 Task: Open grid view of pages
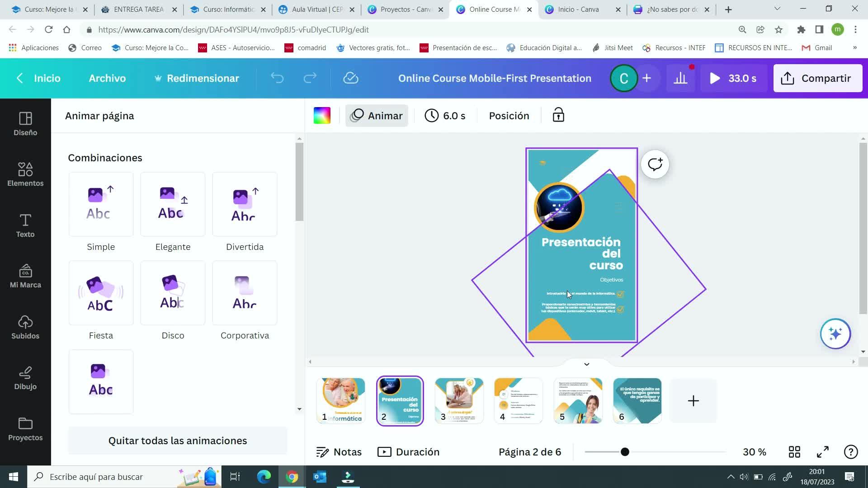[x=794, y=452]
